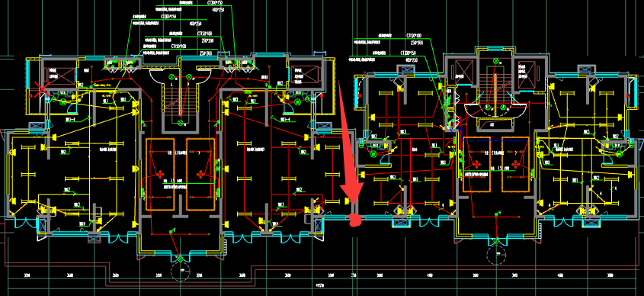Select the green lamp symbol at the left staircase bottom

pyautogui.click(x=181, y=123)
